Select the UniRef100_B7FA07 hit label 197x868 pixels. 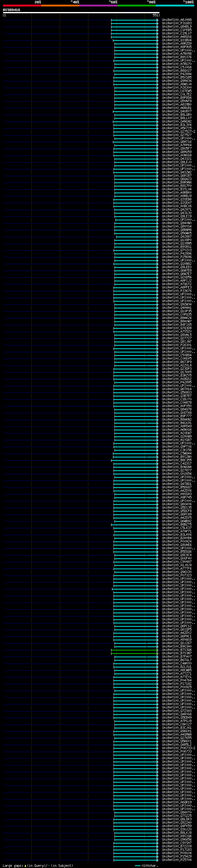(176, 657)
